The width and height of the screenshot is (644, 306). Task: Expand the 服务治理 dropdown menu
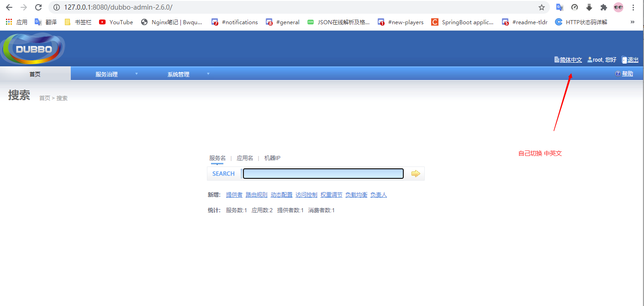click(x=106, y=74)
